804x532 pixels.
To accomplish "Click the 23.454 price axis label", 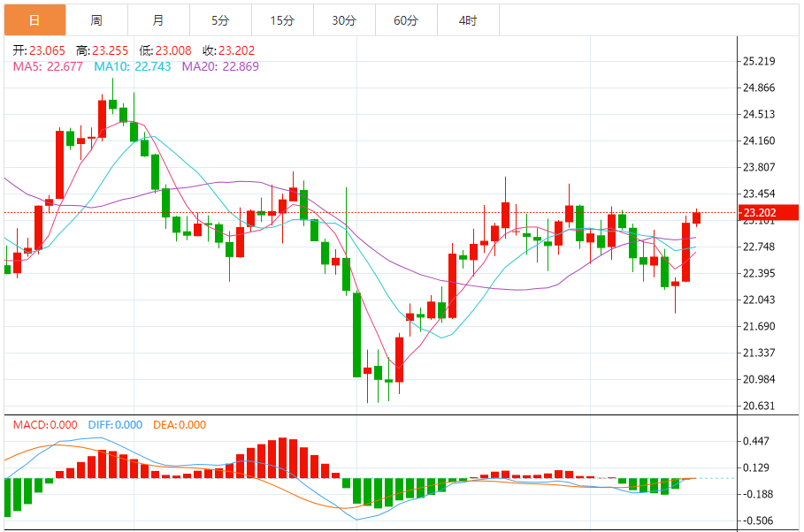I will point(759,194).
